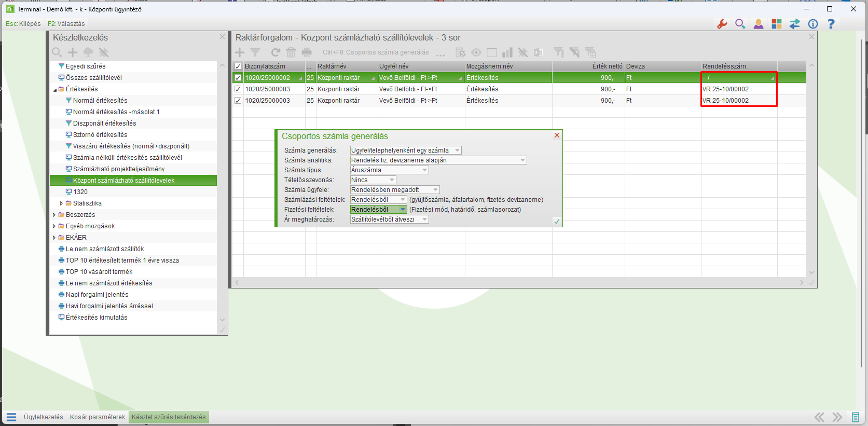Click the pin icon in Készletkezelés toolbar
The width and height of the screenshot is (868, 426).
(x=104, y=52)
